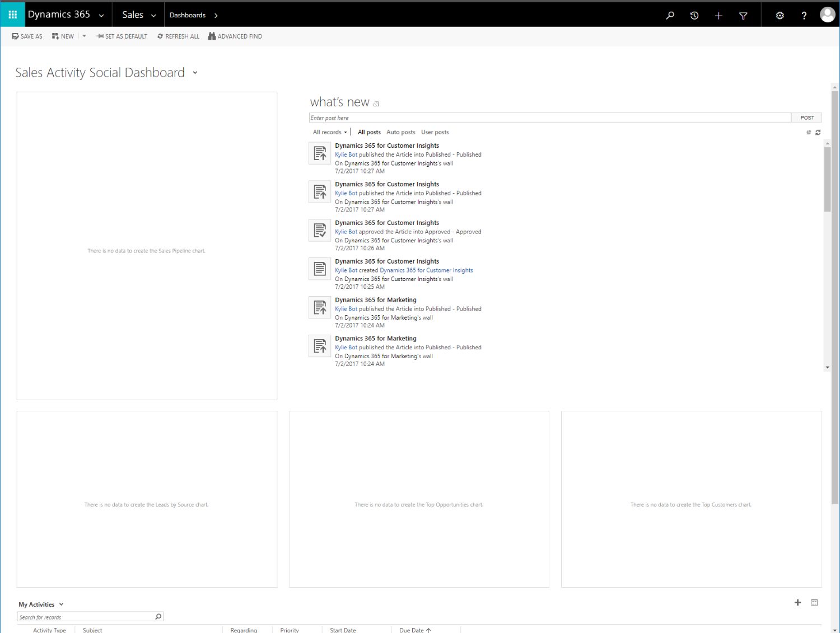
Task: Click the Enter post here field
Action: point(550,118)
